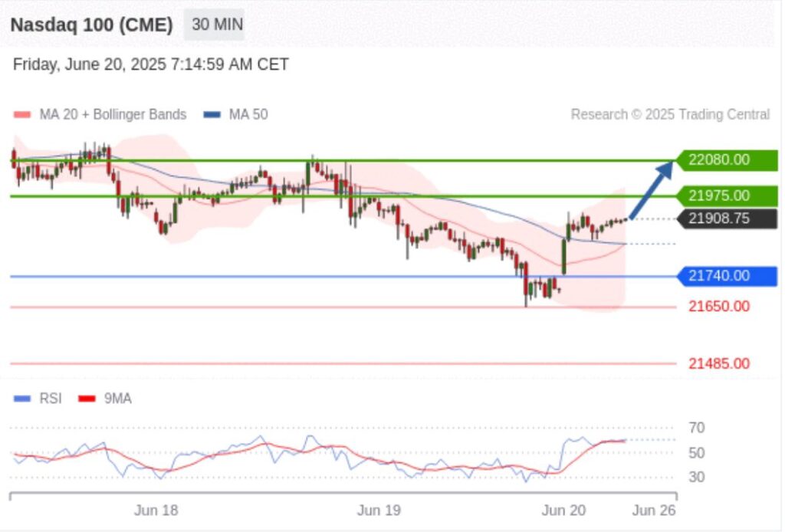Click the 30 MIN timeframe badge

coord(216,25)
